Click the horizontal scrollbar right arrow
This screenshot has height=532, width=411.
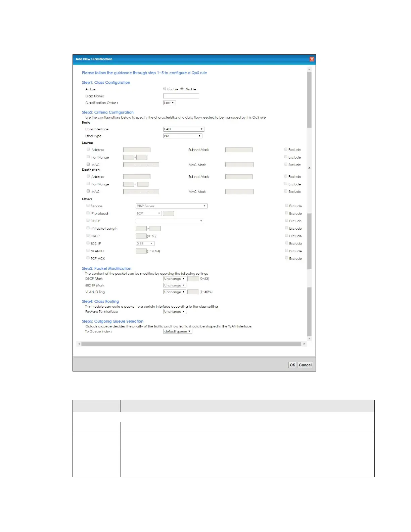pyautogui.click(x=304, y=344)
